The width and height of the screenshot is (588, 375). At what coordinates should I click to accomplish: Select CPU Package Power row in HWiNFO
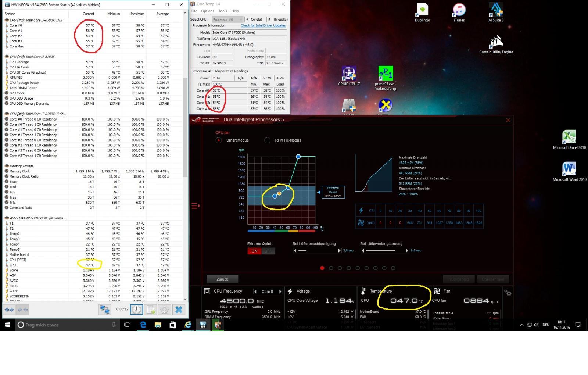[x=87, y=83]
